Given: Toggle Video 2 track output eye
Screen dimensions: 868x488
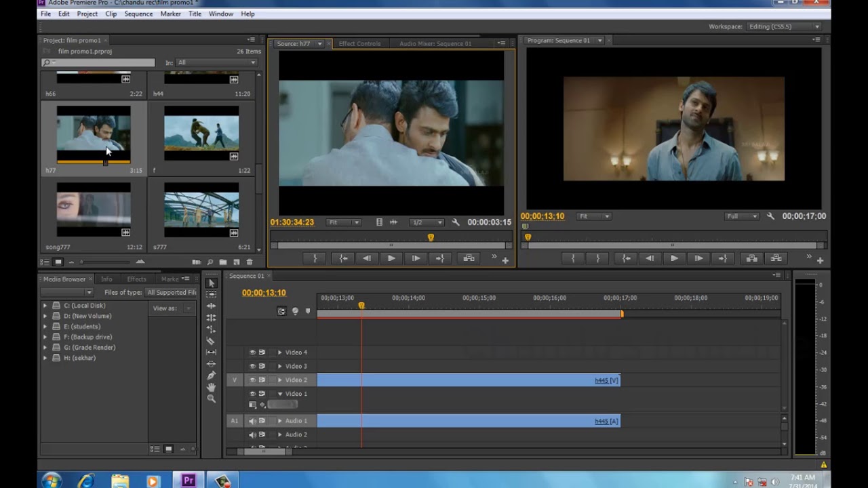Looking at the screenshot, I should click(x=252, y=380).
